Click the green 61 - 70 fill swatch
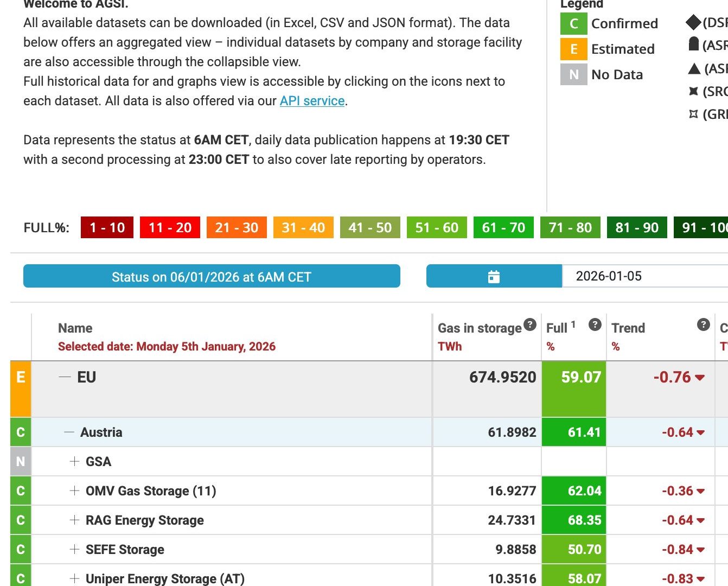The image size is (728, 586). [x=503, y=227]
